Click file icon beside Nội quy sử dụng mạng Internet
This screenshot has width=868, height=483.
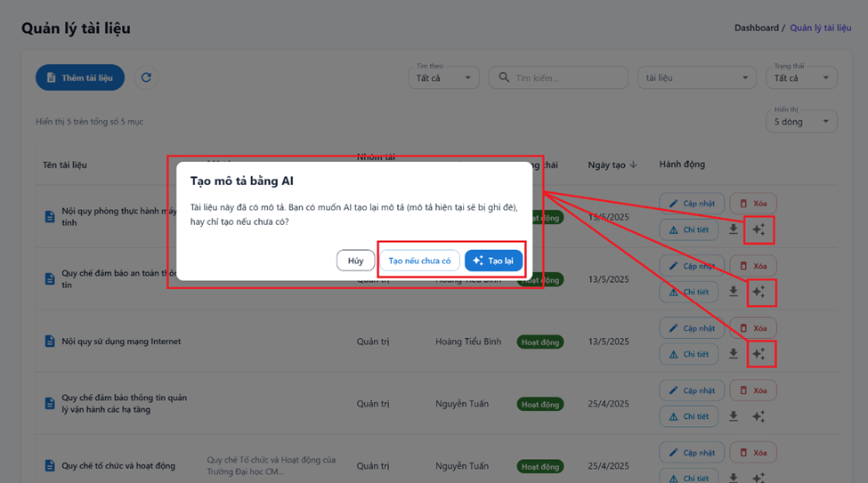50,342
